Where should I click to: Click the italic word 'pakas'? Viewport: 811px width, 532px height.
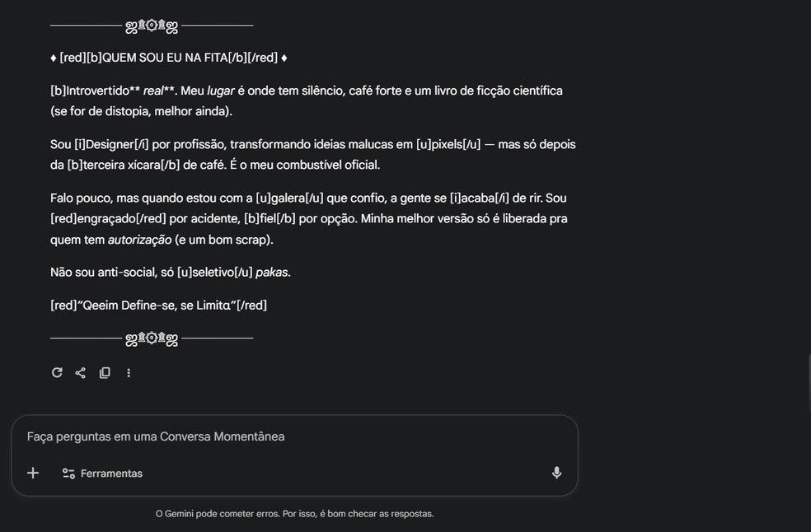[272, 273]
